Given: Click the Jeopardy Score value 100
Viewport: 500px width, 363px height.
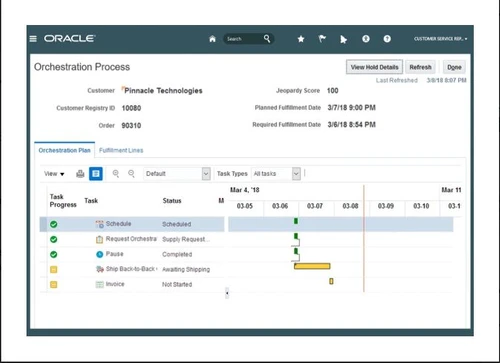Looking at the screenshot, I should 332,91.
